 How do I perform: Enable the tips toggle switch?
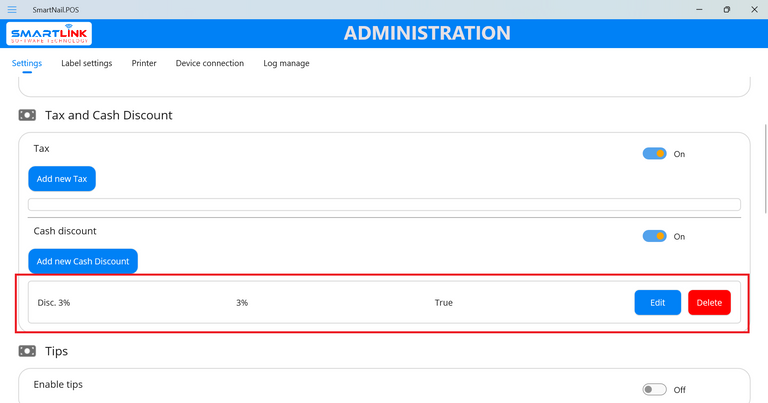tap(654, 390)
